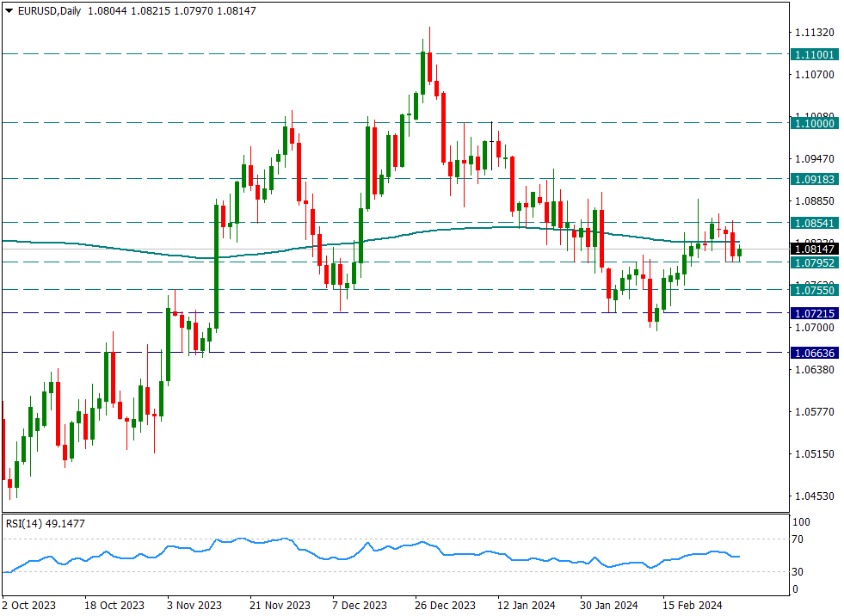
Task: Click the blue 1.06636 support level tag
Action: (x=815, y=354)
